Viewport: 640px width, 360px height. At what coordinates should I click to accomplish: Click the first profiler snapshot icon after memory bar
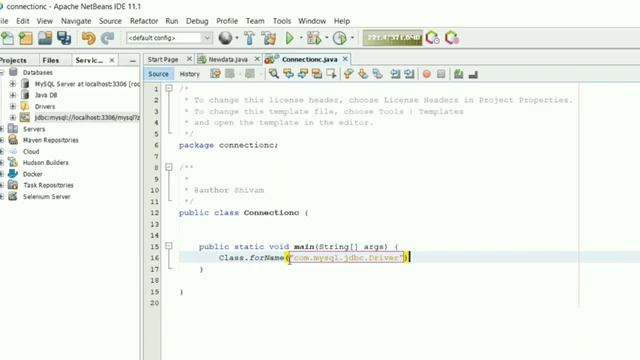[432, 38]
